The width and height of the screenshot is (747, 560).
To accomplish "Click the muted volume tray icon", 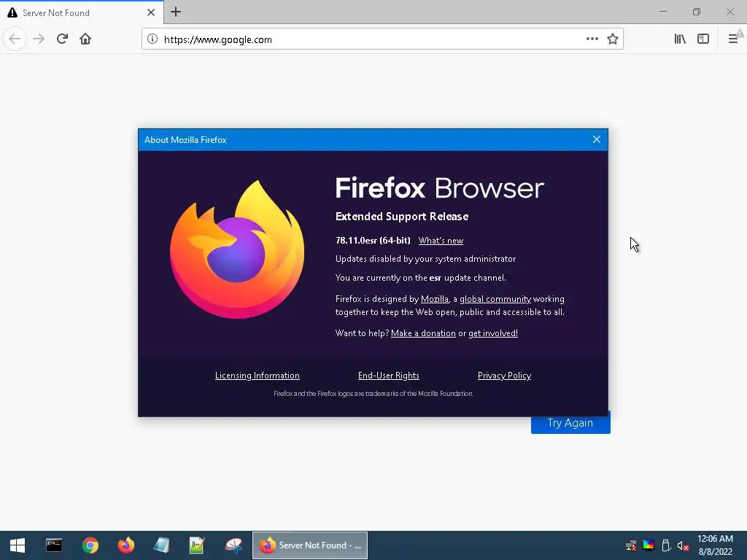I will (683, 545).
